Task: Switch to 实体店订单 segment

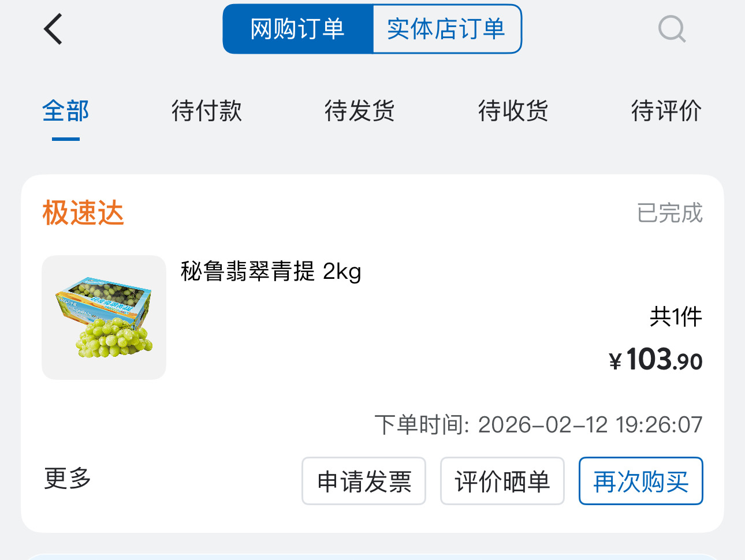Action: [446, 29]
